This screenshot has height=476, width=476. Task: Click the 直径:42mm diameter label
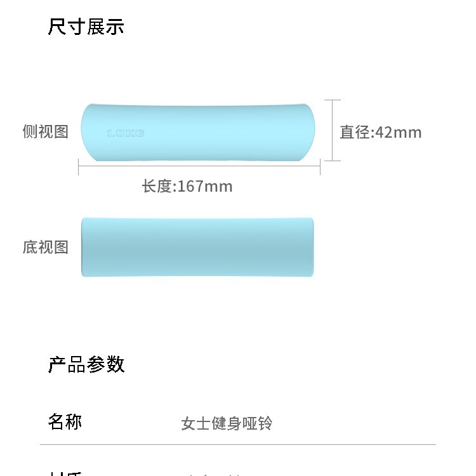click(x=380, y=132)
